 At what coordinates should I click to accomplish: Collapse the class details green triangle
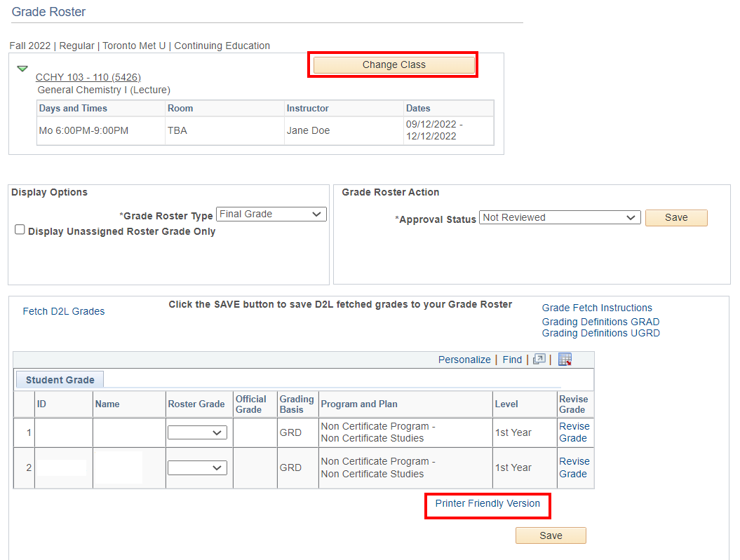click(x=22, y=69)
